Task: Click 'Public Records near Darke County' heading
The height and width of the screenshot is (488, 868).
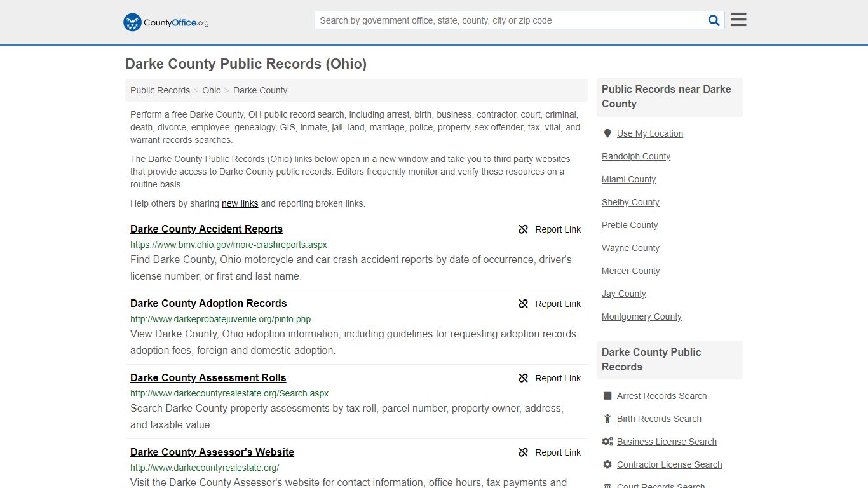Action: coord(667,97)
